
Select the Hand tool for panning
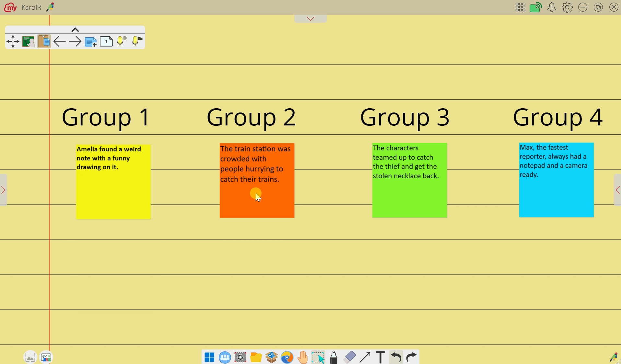(x=302, y=357)
